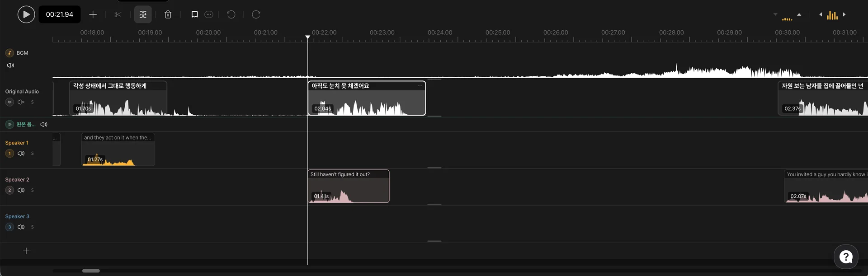Toggle the highlighted merge segments tool
The width and height of the screenshot is (868, 276).
point(143,14)
